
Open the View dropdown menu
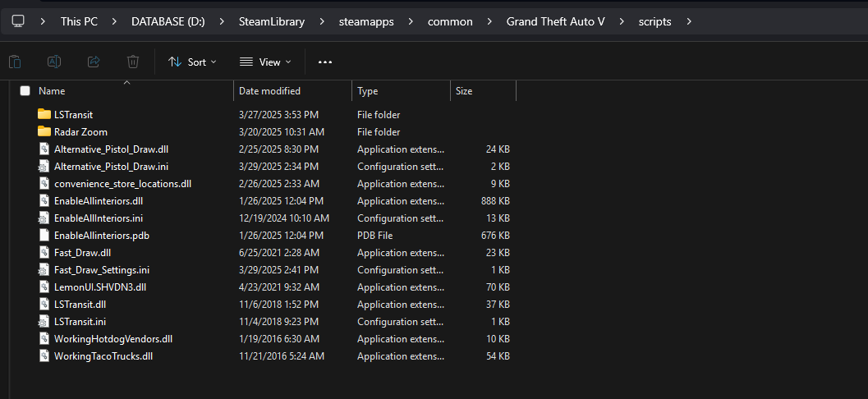pyautogui.click(x=265, y=62)
